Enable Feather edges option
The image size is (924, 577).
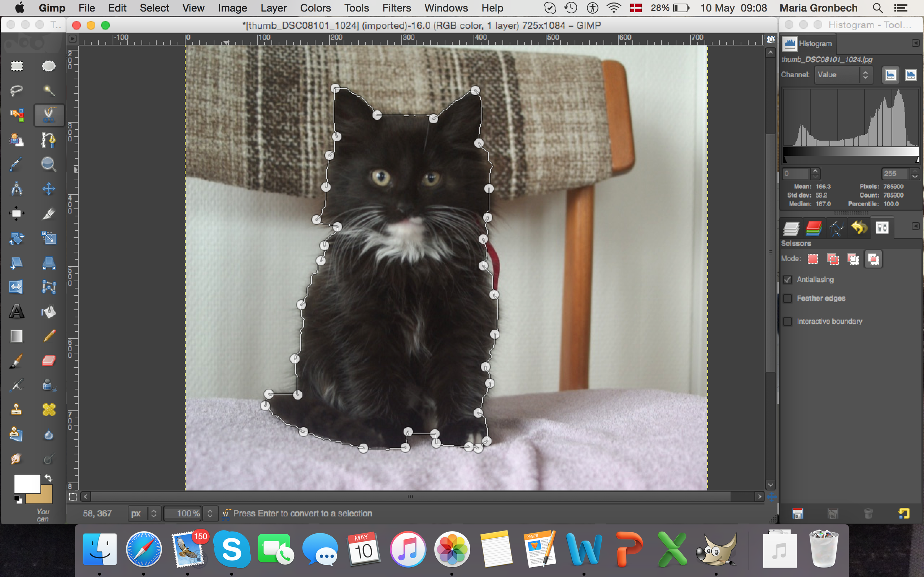[x=788, y=299]
